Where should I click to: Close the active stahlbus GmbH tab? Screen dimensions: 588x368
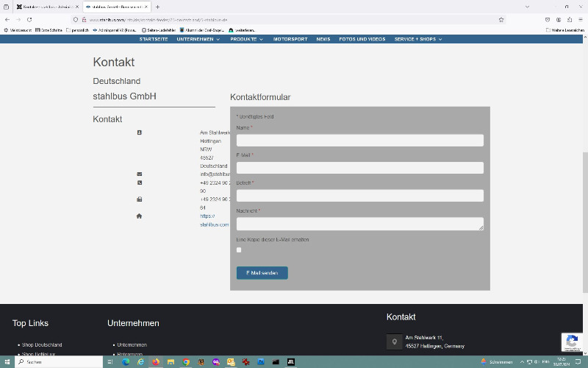(x=146, y=7)
